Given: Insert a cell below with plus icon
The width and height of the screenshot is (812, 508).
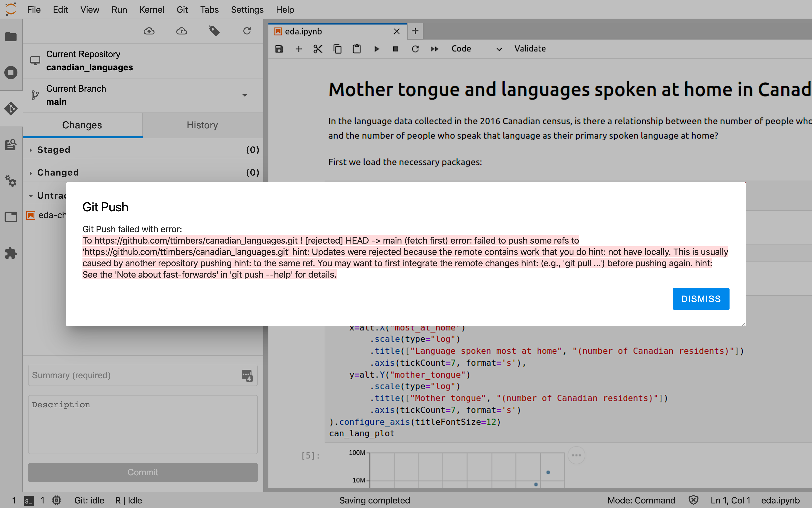Looking at the screenshot, I should pyautogui.click(x=299, y=49).
